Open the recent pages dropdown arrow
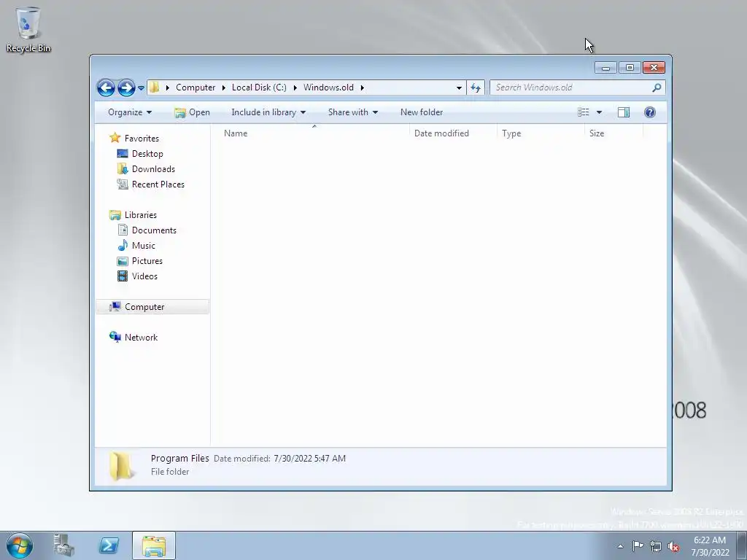The image size is (747, 560). point(141,87)
